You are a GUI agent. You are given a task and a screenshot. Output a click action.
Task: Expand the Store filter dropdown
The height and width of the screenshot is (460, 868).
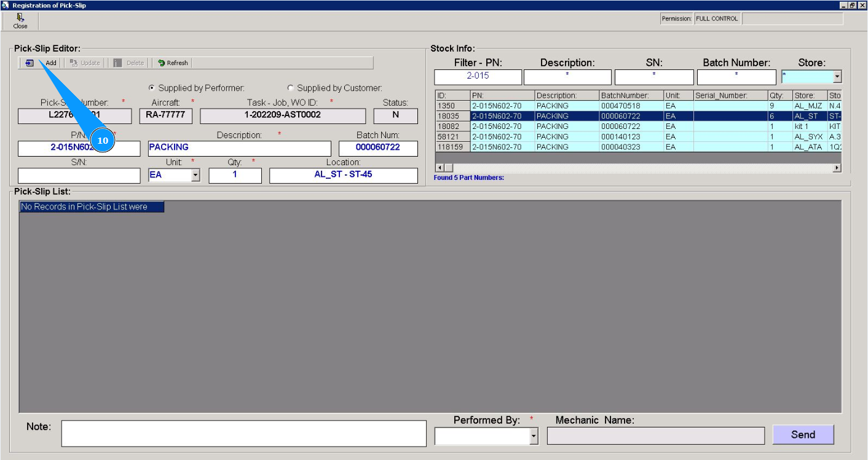[837, 77]
